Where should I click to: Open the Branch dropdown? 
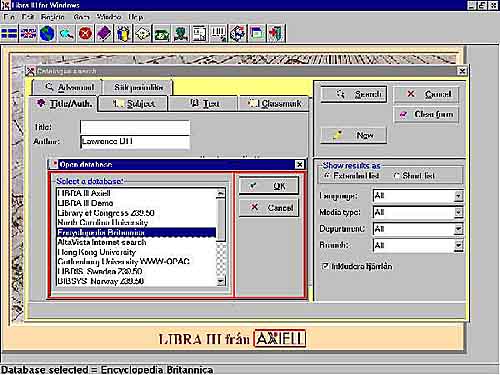click(458, 246)
